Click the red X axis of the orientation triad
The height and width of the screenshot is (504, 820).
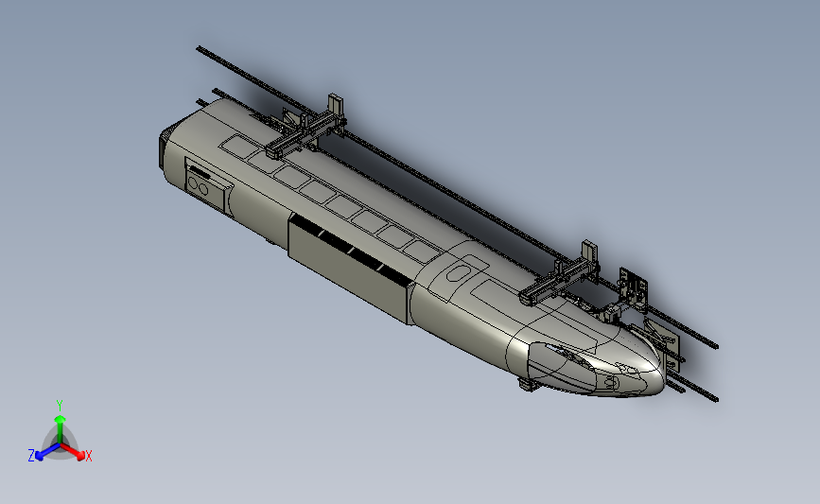tap(74, 452)
